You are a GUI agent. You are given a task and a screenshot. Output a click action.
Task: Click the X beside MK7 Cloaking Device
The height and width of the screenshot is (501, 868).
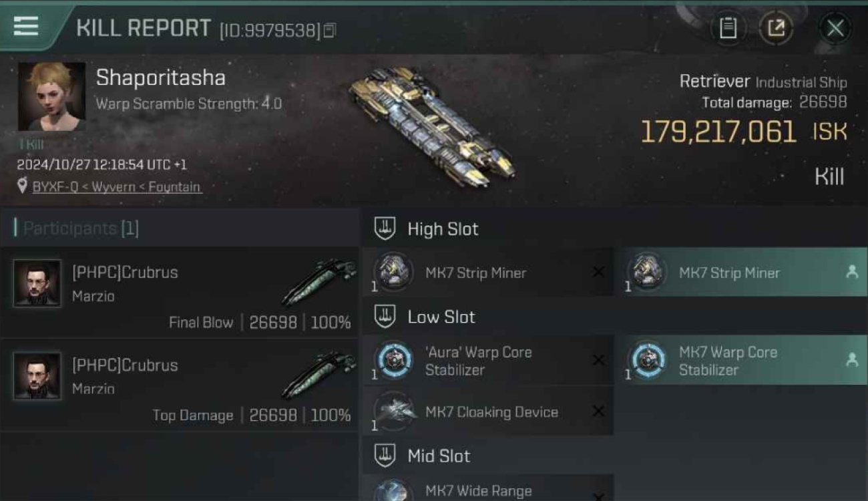pyautogui.click(x=598, y=411)
